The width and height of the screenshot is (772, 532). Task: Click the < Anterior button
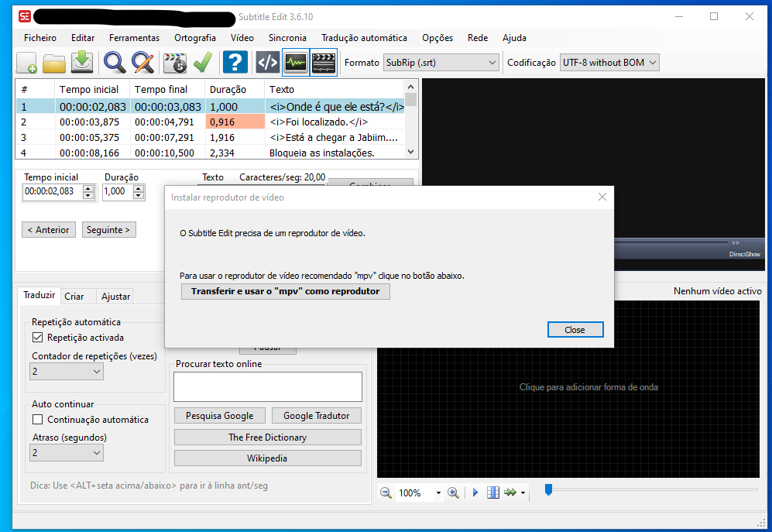click(x=49, y=230)
